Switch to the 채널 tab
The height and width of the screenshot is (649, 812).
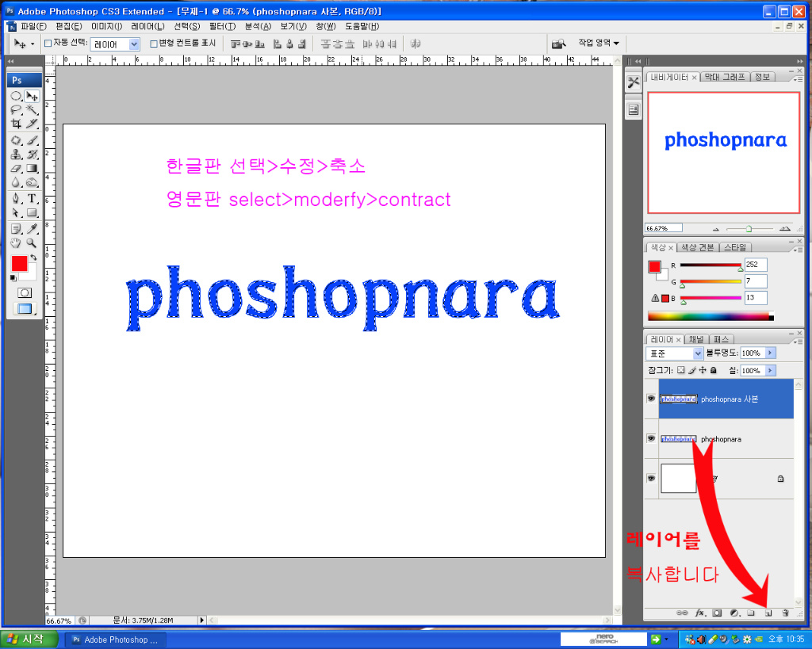(x=696, y=339)
